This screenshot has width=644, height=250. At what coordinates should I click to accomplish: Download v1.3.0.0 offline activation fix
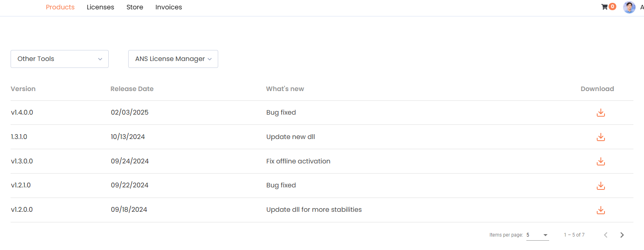pos(600,161)
